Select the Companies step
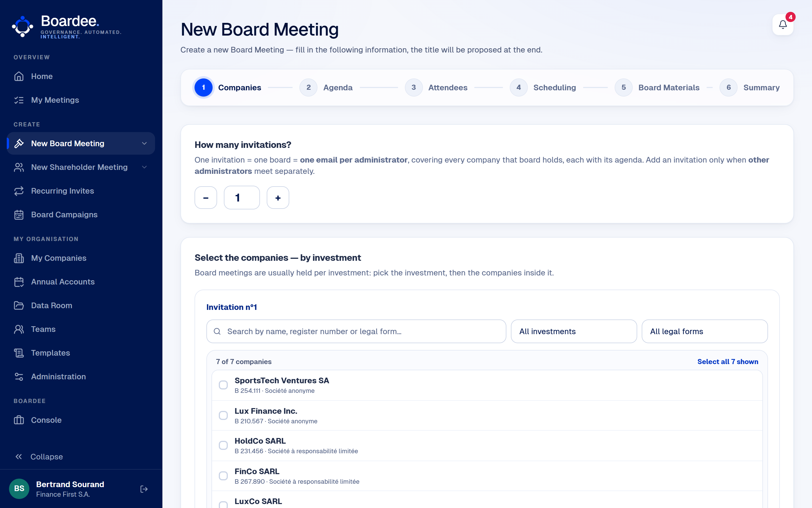Screen dimensions: 812x508 (x=228, y=87)
